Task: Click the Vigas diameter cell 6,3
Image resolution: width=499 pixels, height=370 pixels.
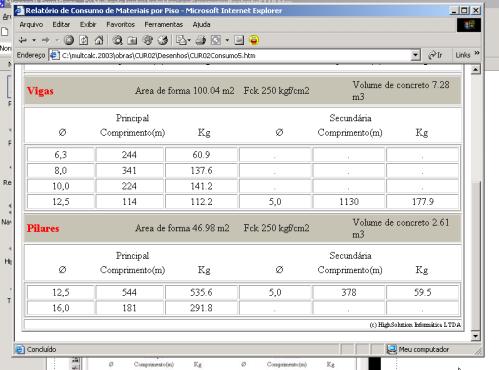Action: tap(61, 155)
